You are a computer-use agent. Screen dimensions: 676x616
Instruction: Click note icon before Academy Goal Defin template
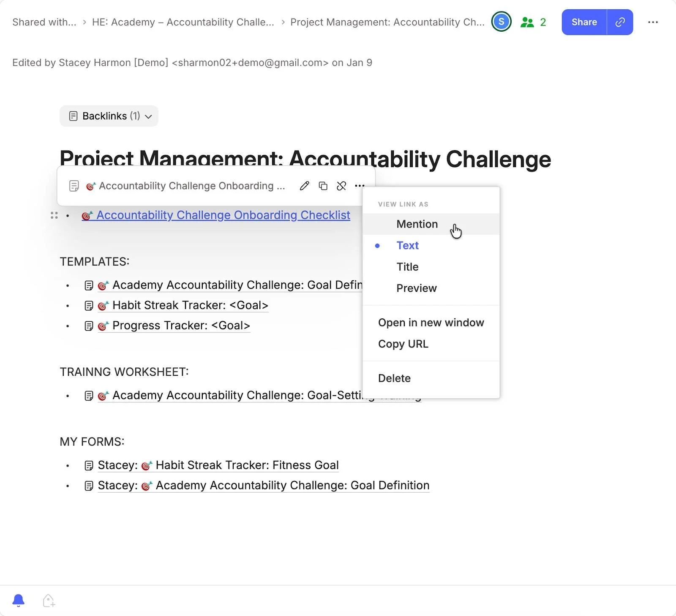coord(89,285)
